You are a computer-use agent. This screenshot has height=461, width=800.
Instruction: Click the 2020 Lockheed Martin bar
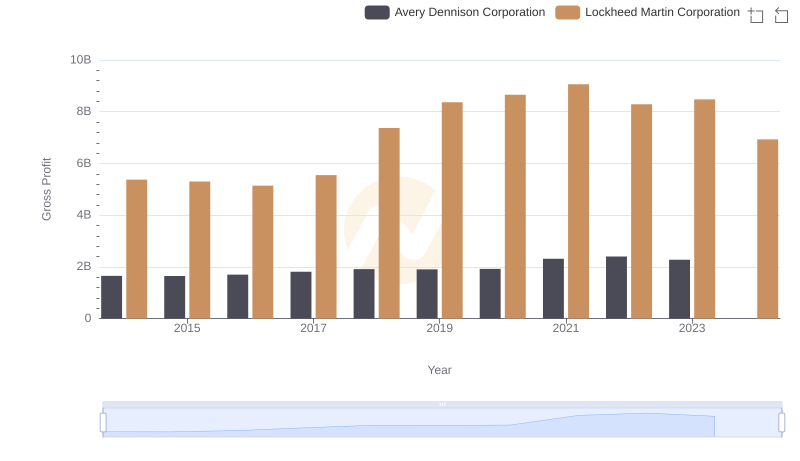[515, 207]
